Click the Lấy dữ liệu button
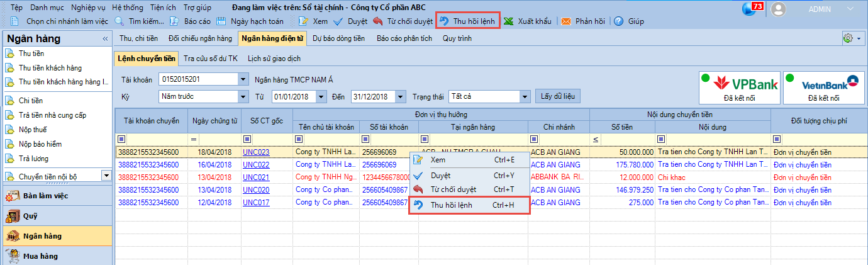This screenshot has height=265, width=868. (x=557, y=96)
